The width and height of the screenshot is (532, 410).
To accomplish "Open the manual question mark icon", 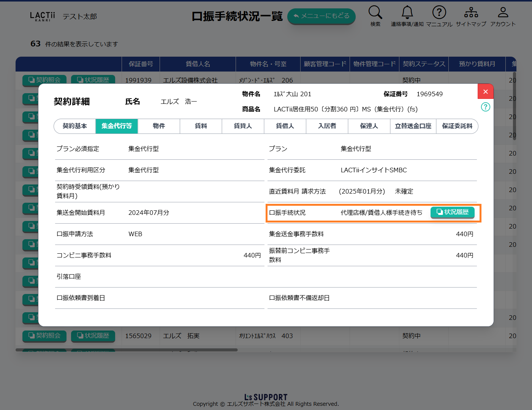I will [x=439, y=13].
